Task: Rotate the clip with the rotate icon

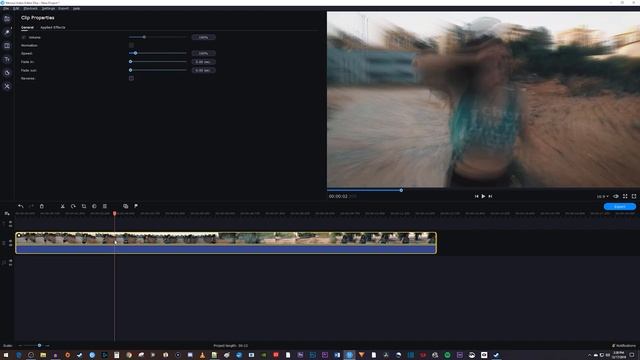Action: point(73,206)
